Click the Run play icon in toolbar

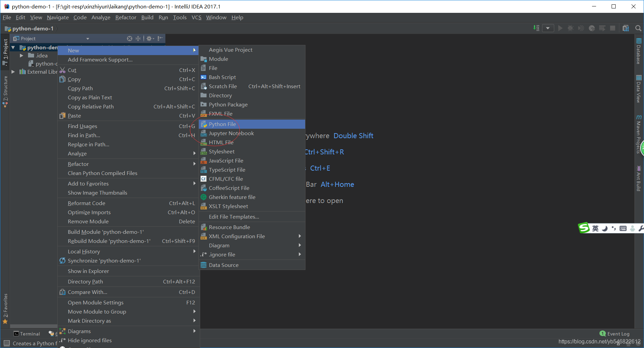pos(560,28)
